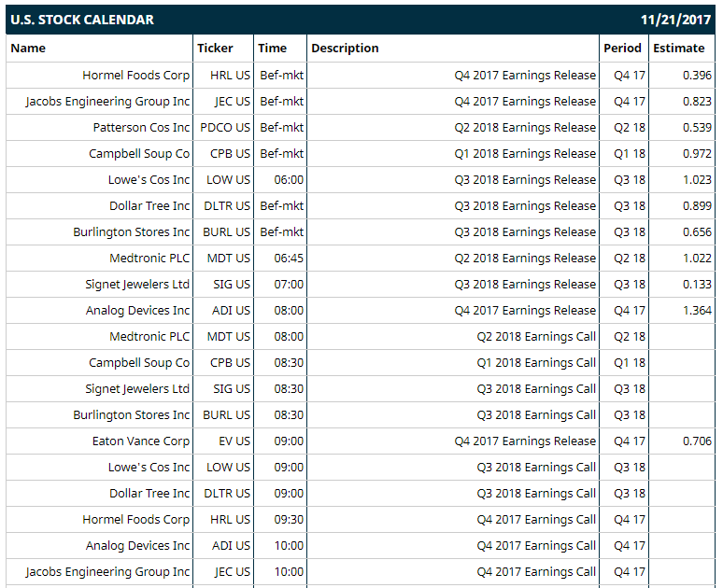This screenshot has height=588, width=723.
Task: Click Q2 2018 Earnings Call for Medtronic
Action: (536, 336)
